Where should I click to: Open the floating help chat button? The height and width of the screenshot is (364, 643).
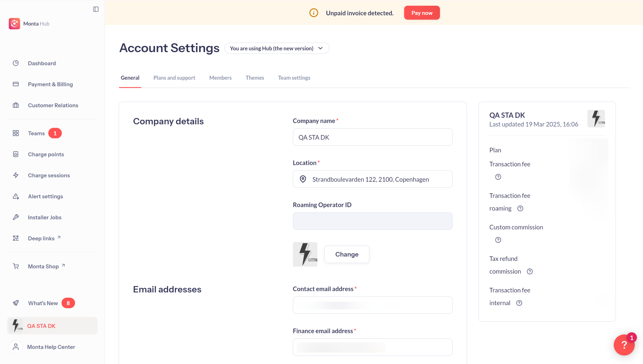[x=624, y=345]
